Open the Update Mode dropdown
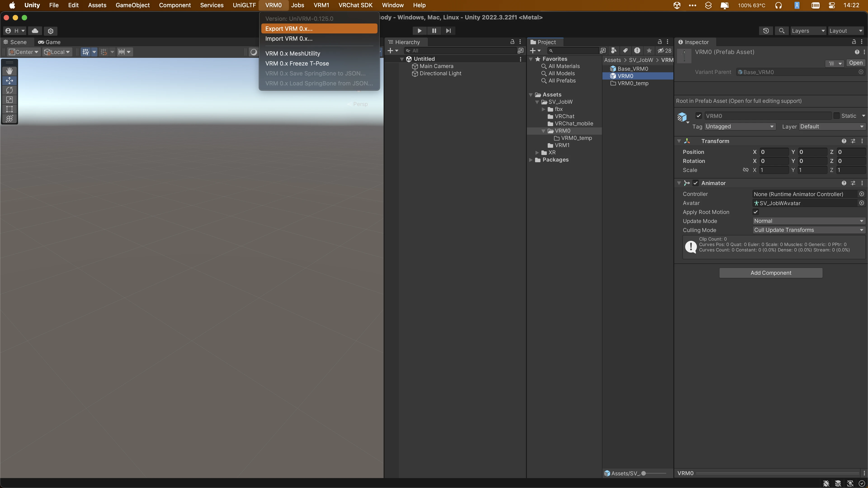Image resolution: width=868 pixels, height=488 pixels. click(808, 221)
